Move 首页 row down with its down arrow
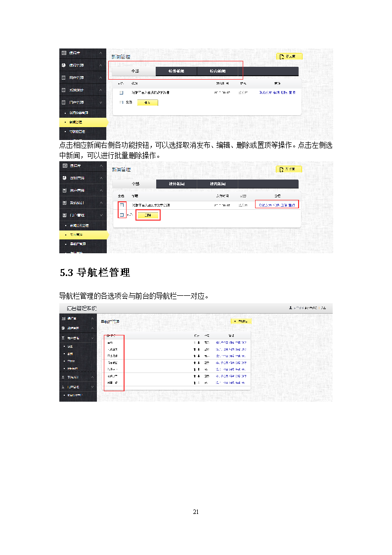This screenshot has width=392, height=555. pyautogui.click(x=199, y=343)
